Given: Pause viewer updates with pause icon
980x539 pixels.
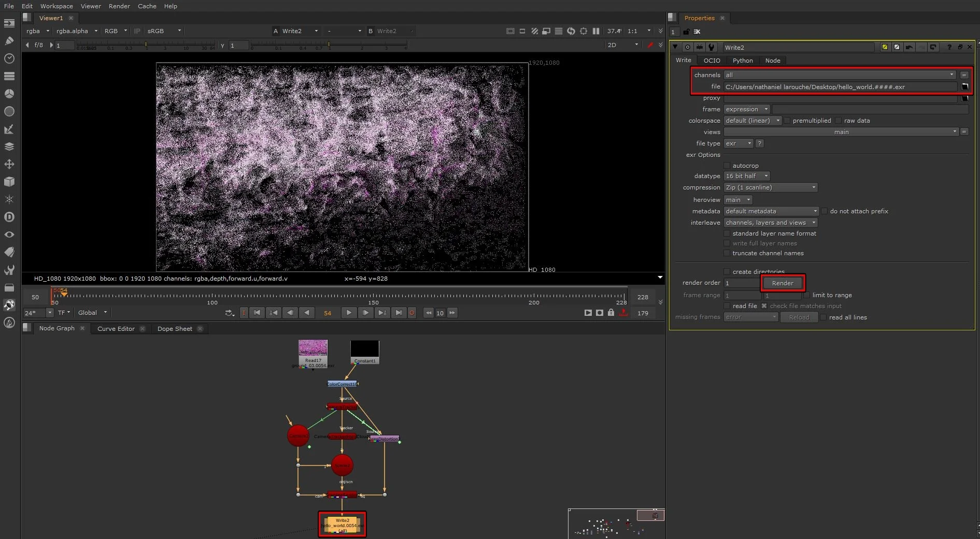Looking at the screenshot, I should [x=596, y=31].
